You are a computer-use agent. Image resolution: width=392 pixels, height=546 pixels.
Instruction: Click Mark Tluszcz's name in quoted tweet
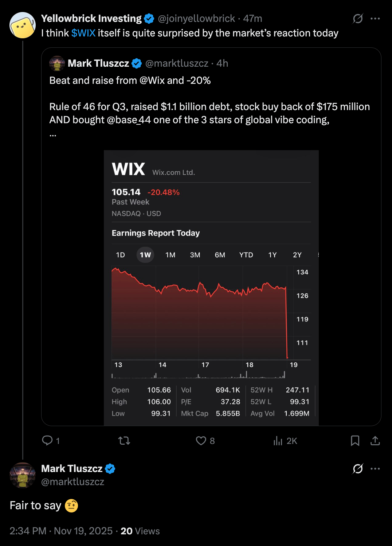pyautogui.click(x=98, y=63)
